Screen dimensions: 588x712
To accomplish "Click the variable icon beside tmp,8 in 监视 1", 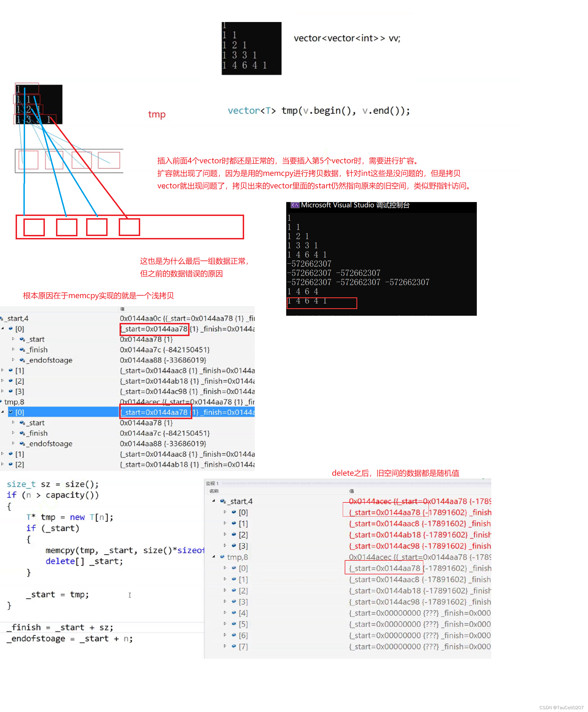I will 222,557.
